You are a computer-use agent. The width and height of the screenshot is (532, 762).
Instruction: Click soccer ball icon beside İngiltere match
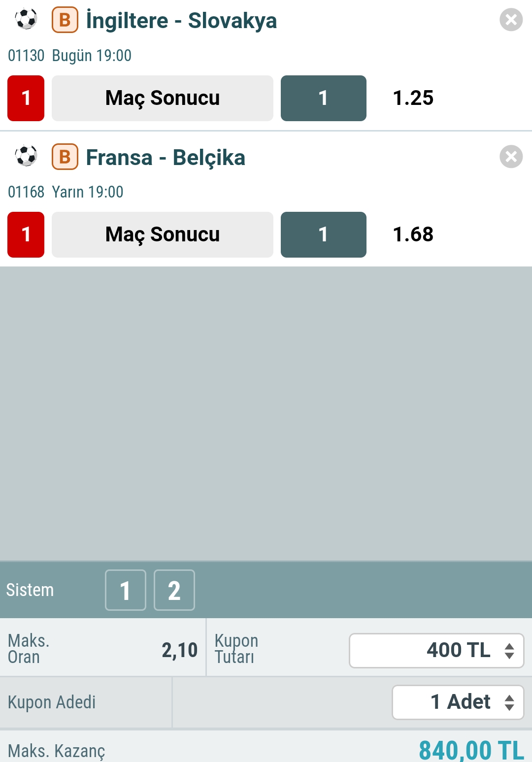[26, 20]
